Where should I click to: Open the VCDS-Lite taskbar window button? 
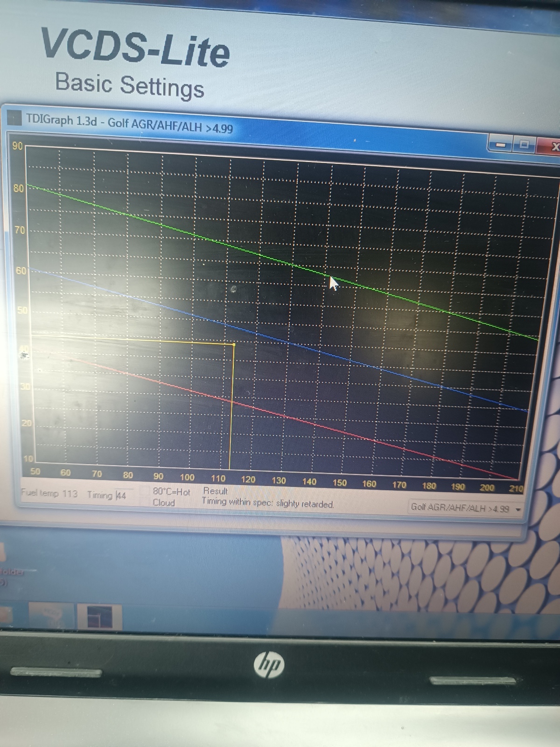pyautogui.click(x=100, y=617)
